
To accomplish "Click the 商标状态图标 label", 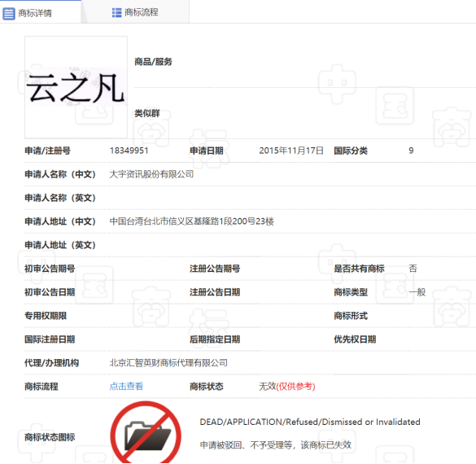I will click(50, 437).
